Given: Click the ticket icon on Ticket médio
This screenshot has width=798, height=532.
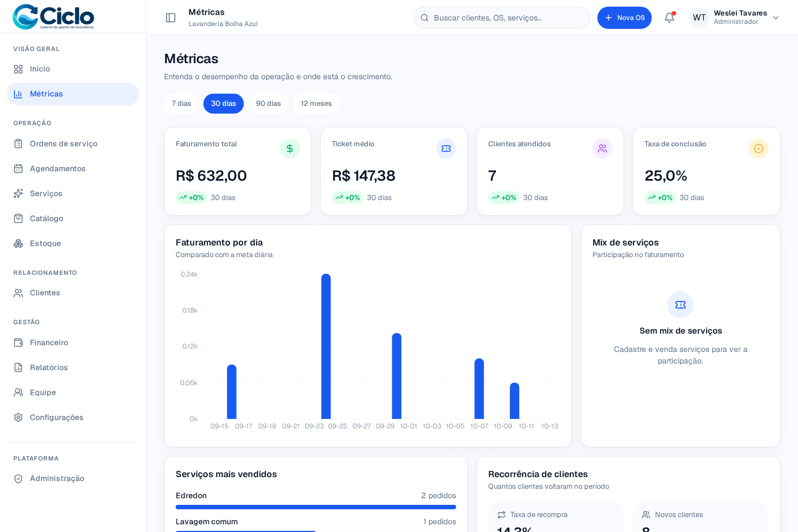Looking at the screenshot, I should pos(446,149).
